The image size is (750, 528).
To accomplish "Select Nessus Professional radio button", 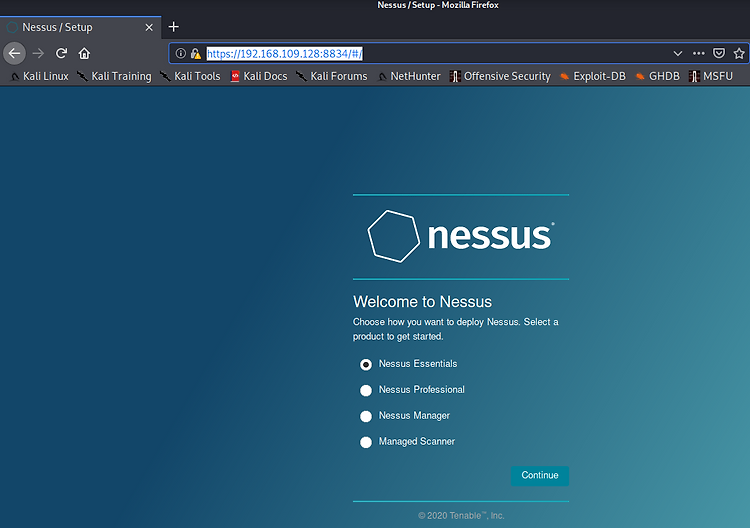I will click(366, 390).
